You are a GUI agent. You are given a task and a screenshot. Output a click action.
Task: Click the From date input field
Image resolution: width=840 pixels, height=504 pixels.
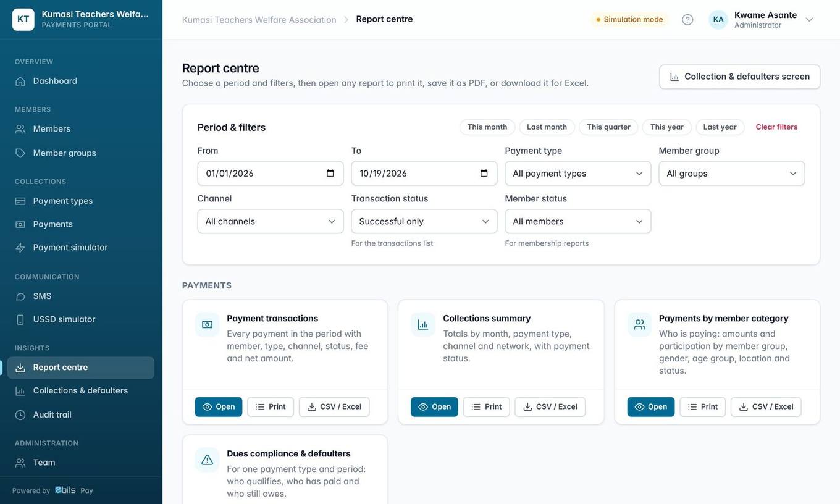(271, 174)
